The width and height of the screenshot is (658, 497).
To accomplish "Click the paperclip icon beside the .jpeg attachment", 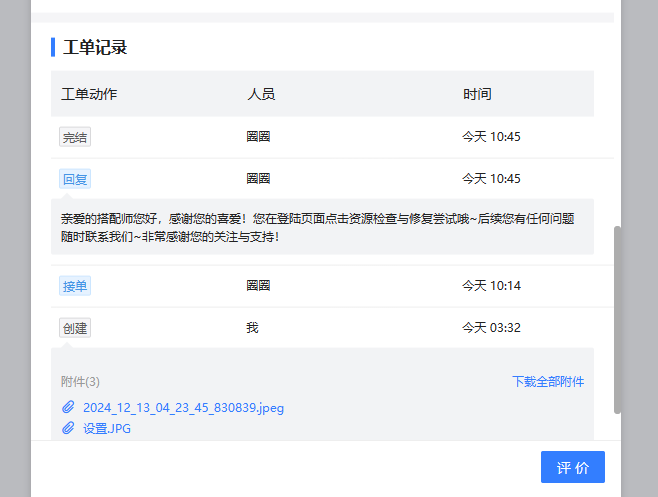I will point(68,408).
